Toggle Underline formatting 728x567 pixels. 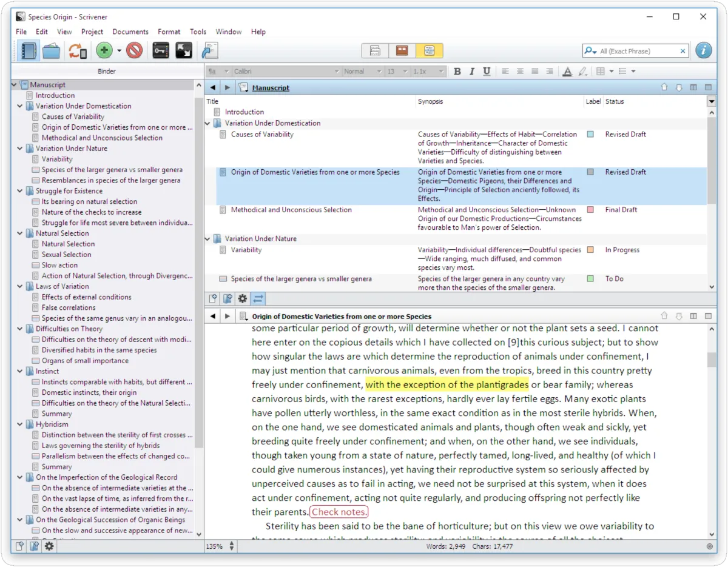click(487, 72)
